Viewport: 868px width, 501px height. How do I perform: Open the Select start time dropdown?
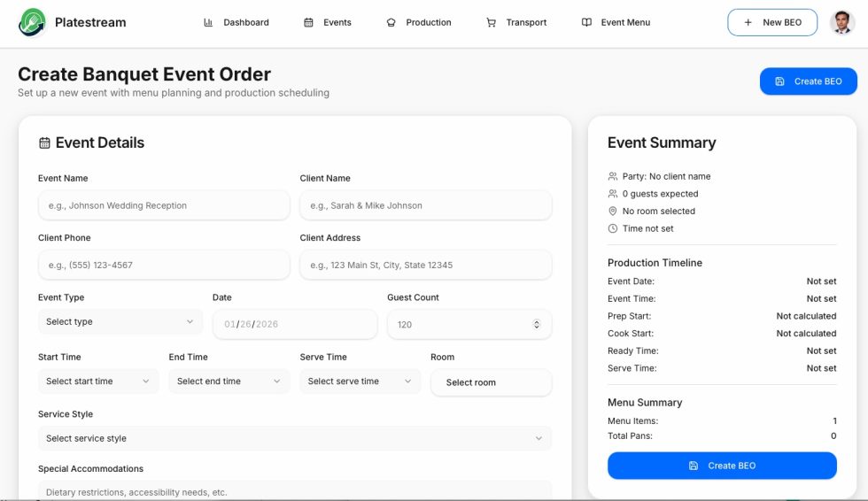point(98,381)
